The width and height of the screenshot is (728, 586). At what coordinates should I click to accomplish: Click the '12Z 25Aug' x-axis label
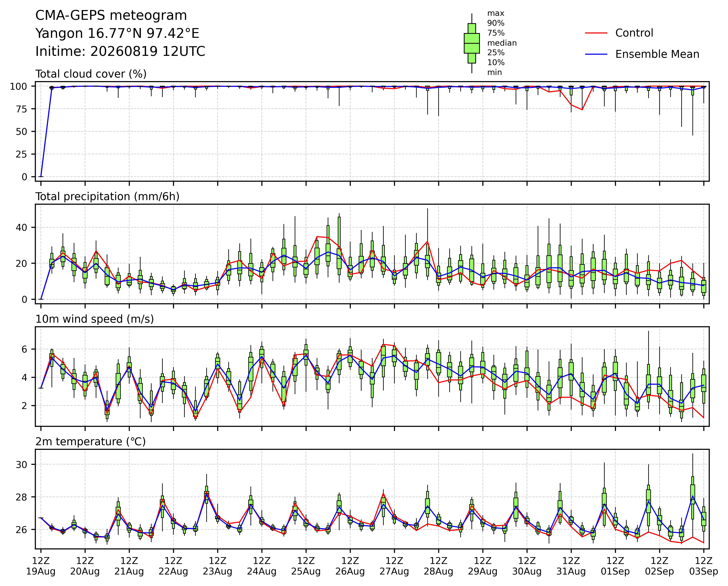click(306, 566)
